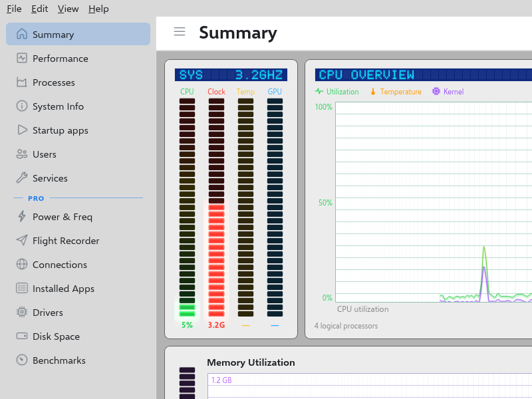
Task: Click the '4 logical processors' text
Action: tap(346, 326)
